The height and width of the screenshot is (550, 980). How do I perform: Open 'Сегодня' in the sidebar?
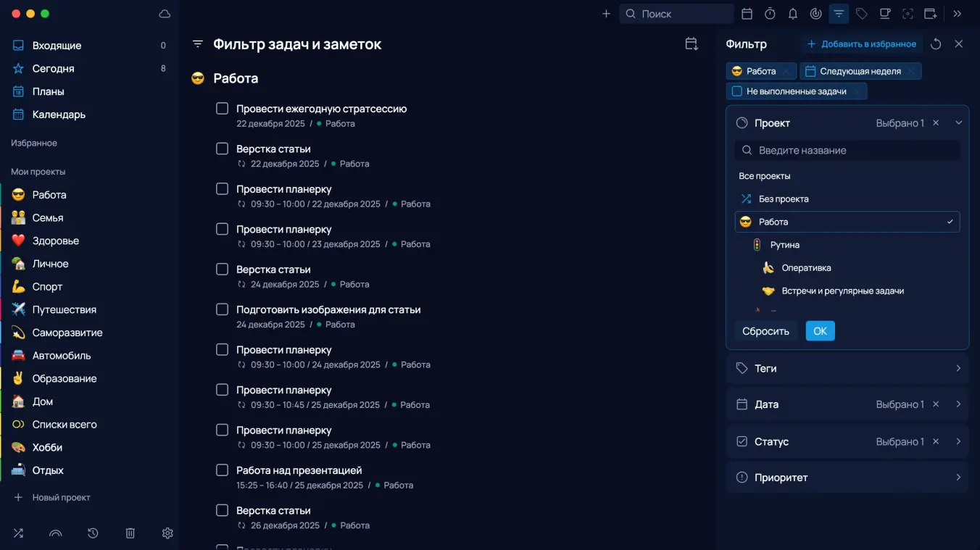[53, 68]
